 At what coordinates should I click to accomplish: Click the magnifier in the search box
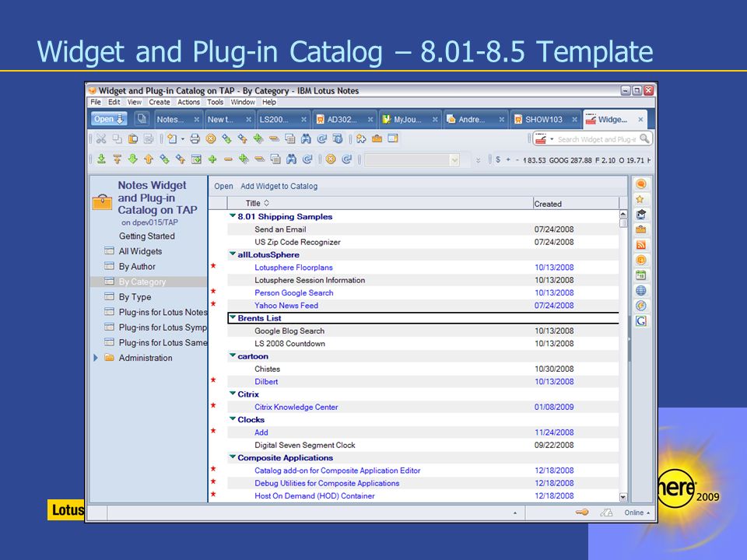(644, 138)
